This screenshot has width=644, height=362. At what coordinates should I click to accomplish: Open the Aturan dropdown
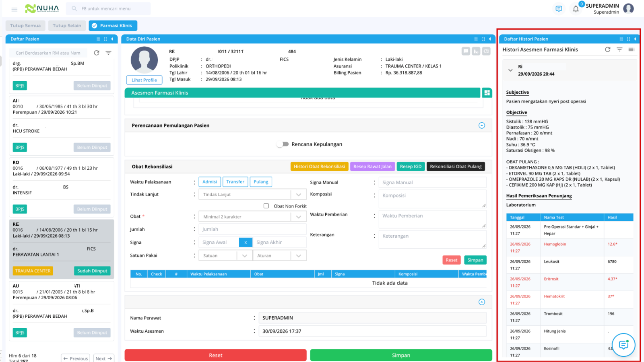tap(279, 255)
